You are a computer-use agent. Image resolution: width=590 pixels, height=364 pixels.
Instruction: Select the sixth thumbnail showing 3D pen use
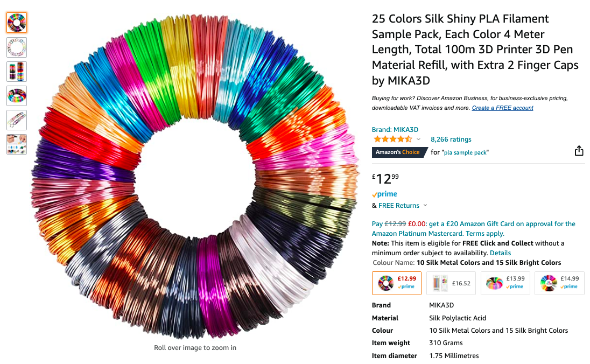coord(17,144)
